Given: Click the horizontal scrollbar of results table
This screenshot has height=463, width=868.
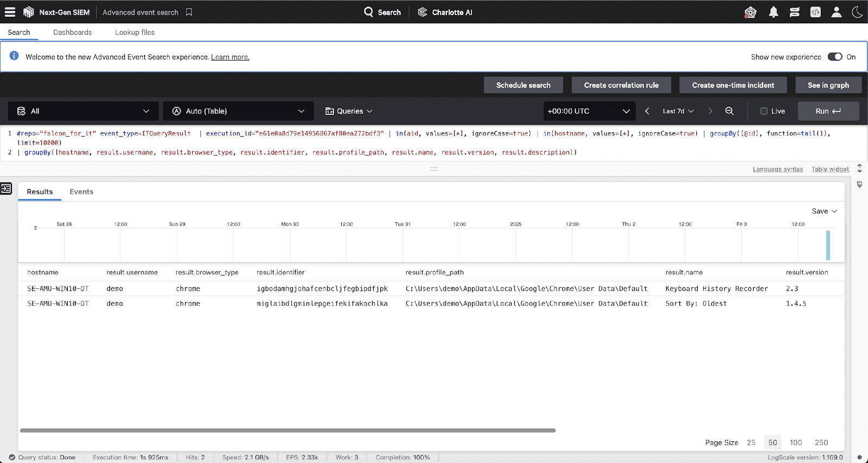Looking at the screenshot, I should click(288, 430).
